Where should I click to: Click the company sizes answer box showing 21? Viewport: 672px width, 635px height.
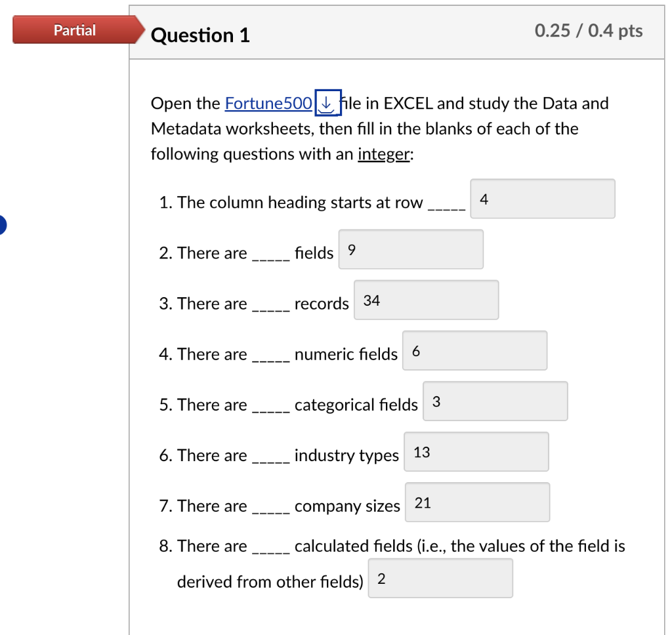477,502
